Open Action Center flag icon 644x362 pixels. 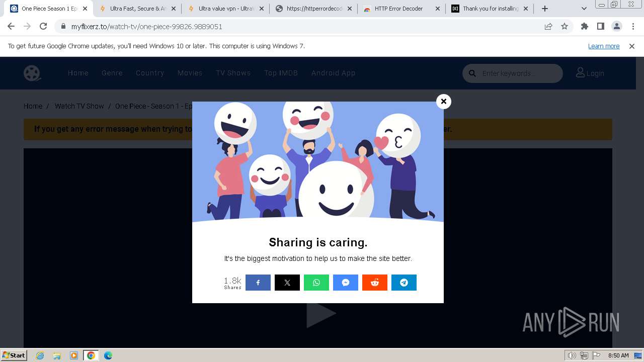click(x=596, y=355)
